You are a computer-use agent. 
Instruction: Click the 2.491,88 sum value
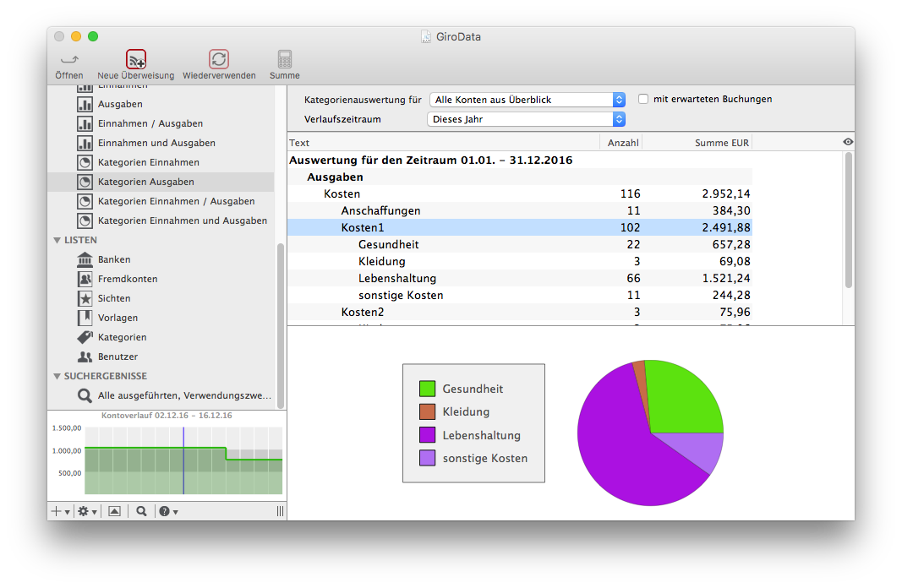point(726,227)
